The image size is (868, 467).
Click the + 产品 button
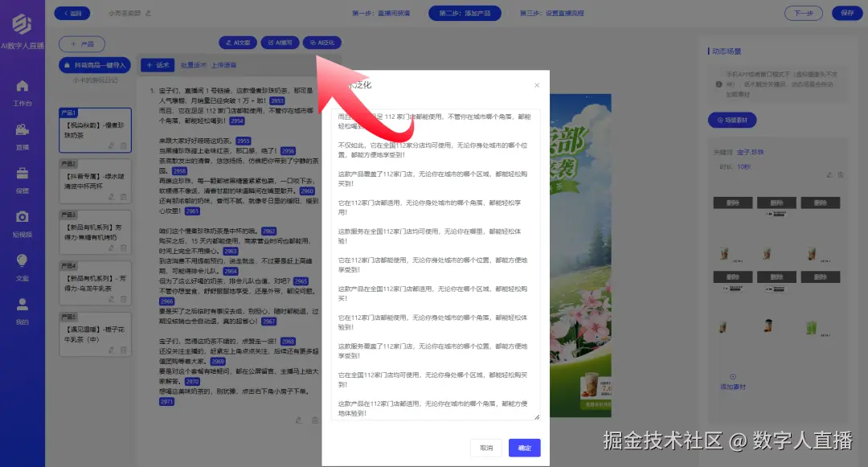tap(82, 43)
